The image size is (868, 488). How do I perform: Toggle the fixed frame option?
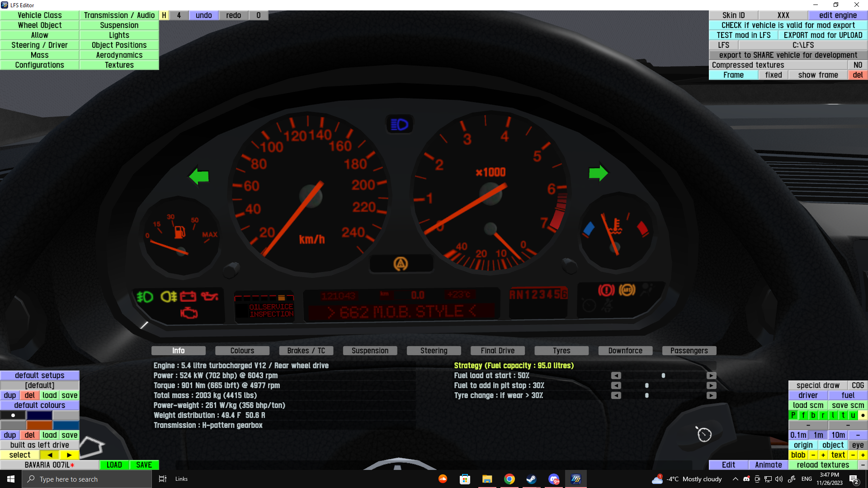[773, 75]
